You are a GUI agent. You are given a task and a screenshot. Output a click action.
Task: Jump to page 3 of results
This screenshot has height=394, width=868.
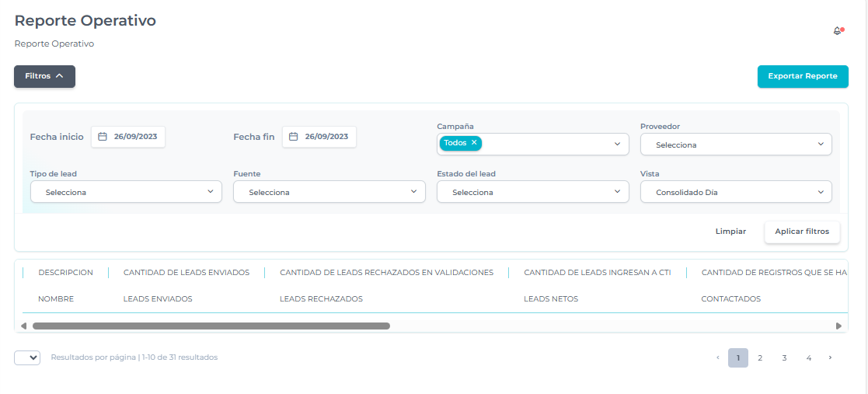(784, 357)
